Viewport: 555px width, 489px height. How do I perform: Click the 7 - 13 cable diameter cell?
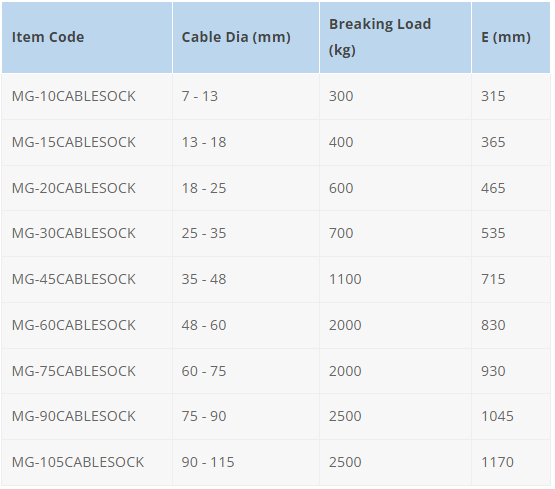tap(246, 96)
